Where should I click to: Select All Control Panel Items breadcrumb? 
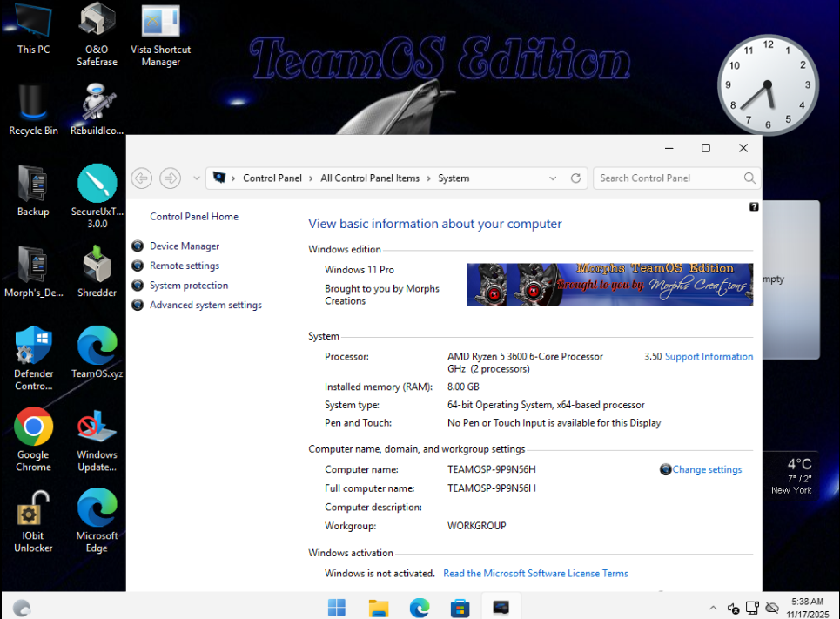pyautogui.click(x=370, y=178)
